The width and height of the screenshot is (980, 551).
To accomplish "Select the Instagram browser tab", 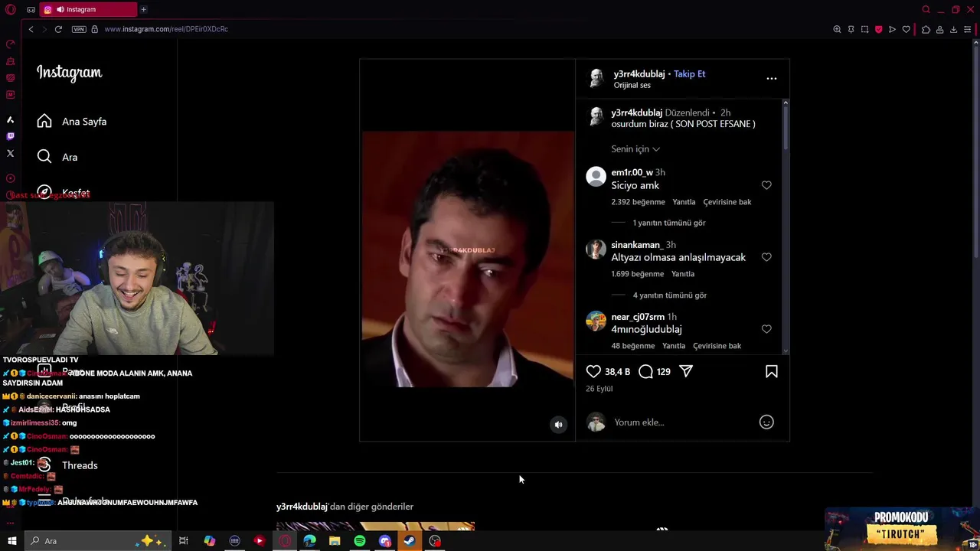I will tap(88, 9).
